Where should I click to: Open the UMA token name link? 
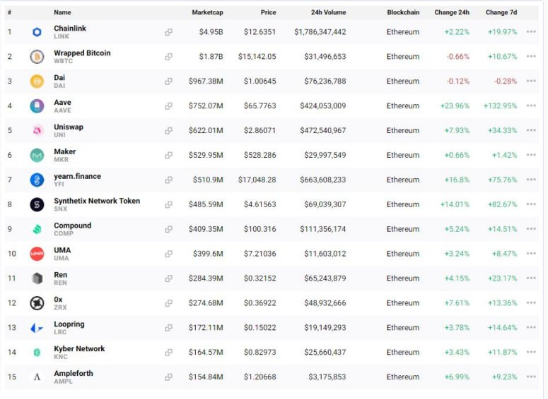click(62, 250)
